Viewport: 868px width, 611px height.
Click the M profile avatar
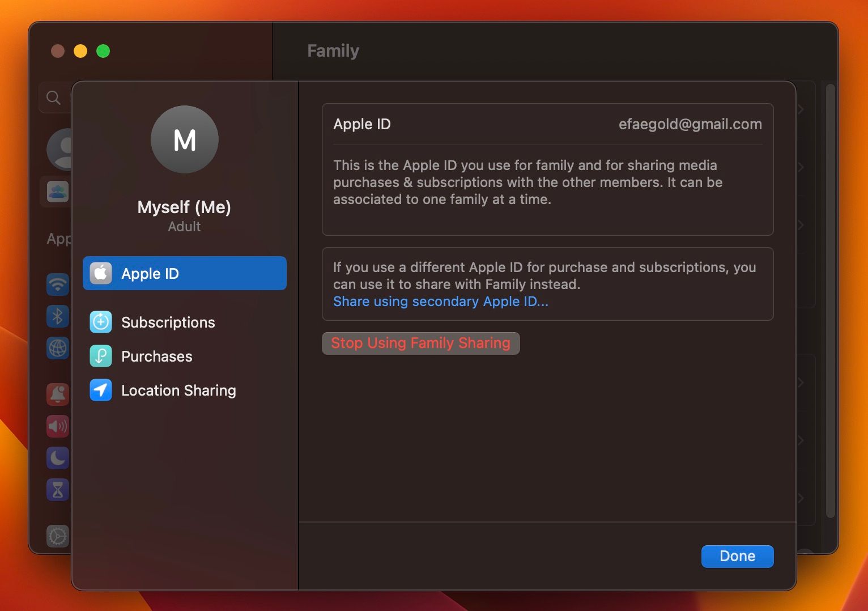pos(185,139)
